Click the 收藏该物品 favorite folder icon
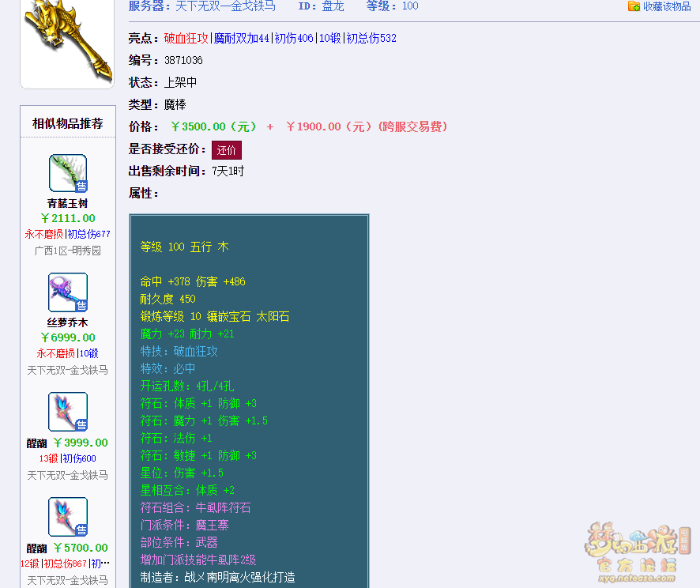This screenshot has height=588, width=700. 634,6
